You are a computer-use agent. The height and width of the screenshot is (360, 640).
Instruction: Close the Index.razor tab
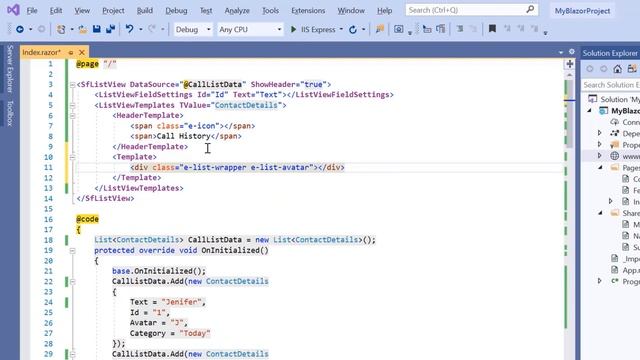[x=82, y=52]
